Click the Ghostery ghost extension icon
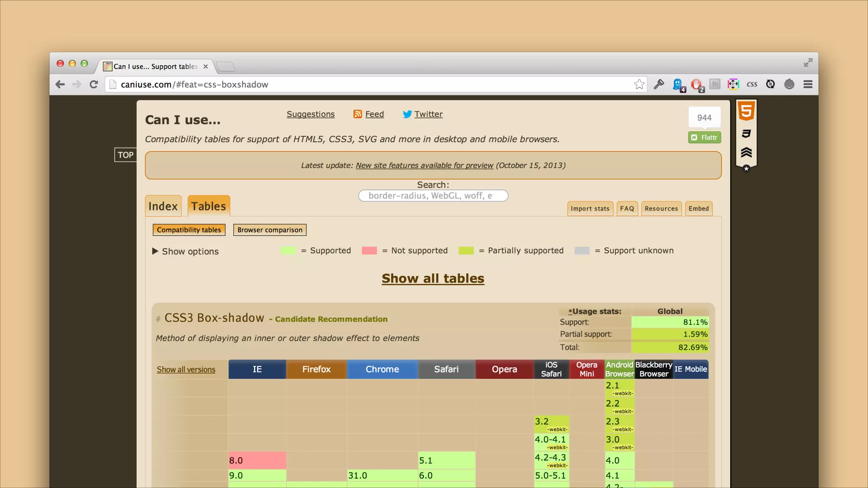The width and height of the screenshot is (868, 488). pyautogui.click(x=678, y=84)
